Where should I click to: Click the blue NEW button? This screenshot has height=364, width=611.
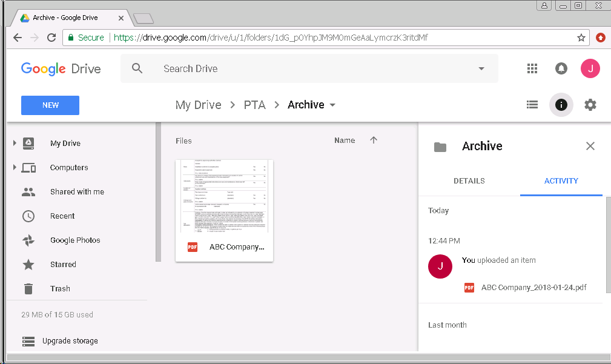click(50, 105)
